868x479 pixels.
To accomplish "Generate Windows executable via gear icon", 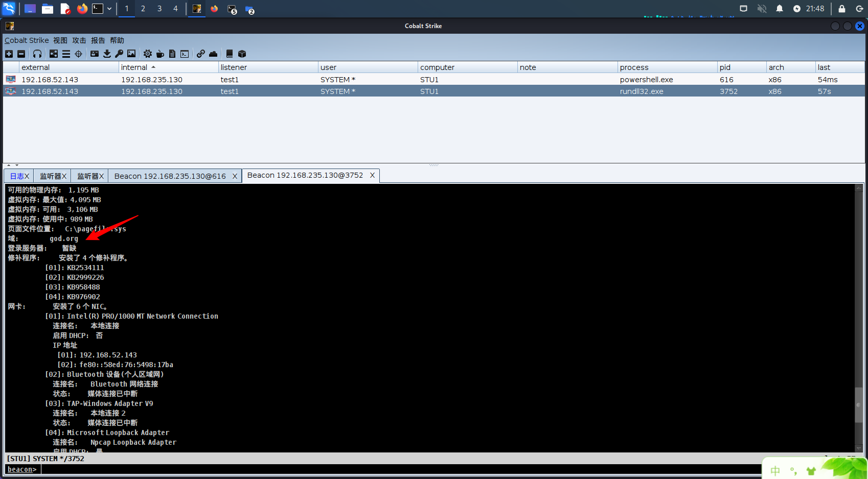I will (x=148, y=54).
